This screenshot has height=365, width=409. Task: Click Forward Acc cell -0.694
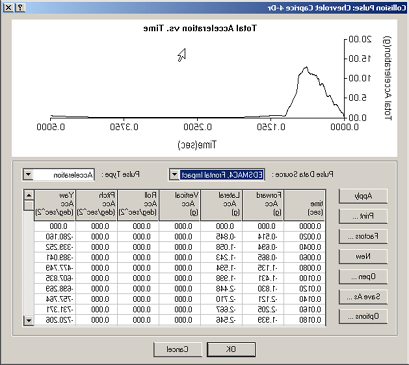pos(263,247)
